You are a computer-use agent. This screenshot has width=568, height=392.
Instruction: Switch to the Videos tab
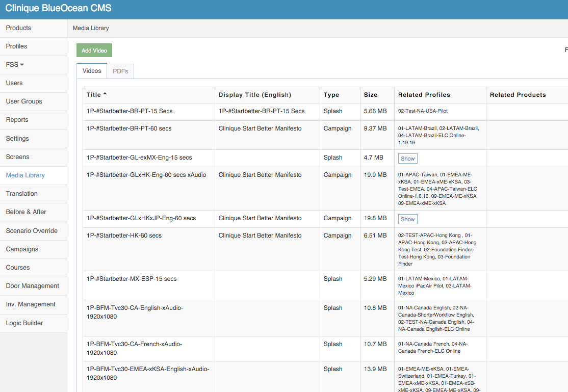[x=92, y=71]
